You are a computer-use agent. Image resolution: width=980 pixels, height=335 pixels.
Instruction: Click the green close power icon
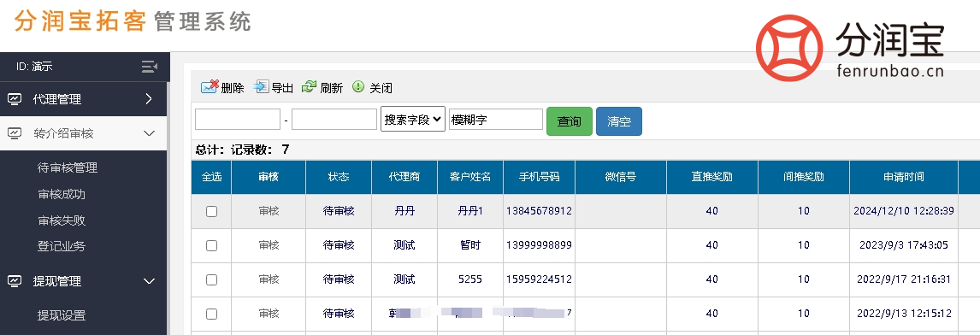click(357, 87)
